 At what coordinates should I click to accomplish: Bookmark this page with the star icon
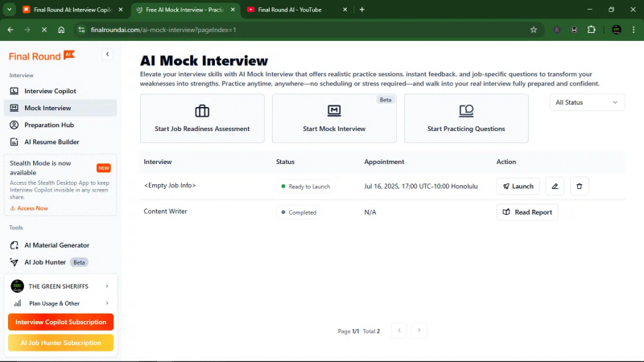533,29
